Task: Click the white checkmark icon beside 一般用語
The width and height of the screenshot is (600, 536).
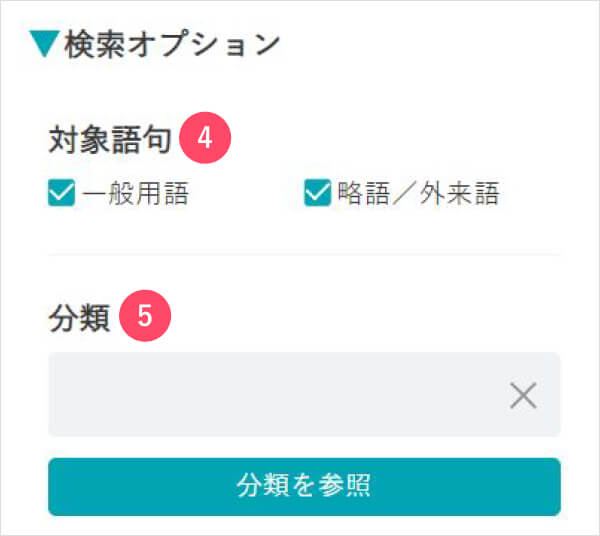Action: click(x=61, y=192)
